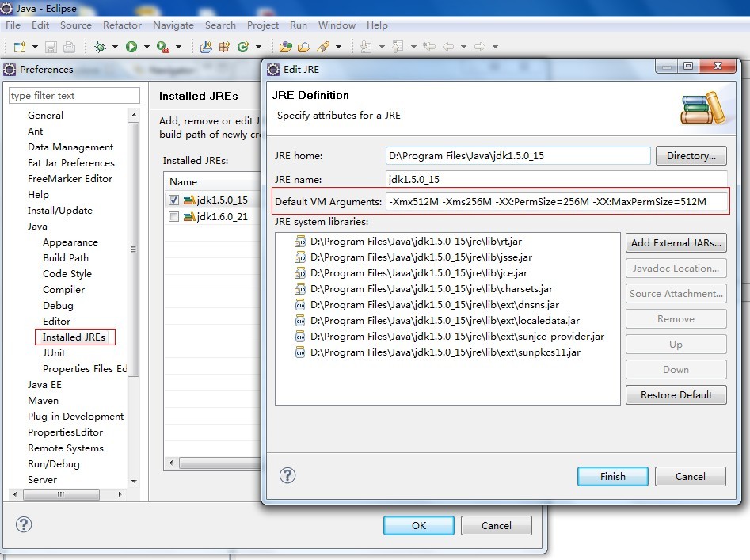
Task: Click the green Run button in toolbar
Action: pyautogui.click(x=131, y=47)
